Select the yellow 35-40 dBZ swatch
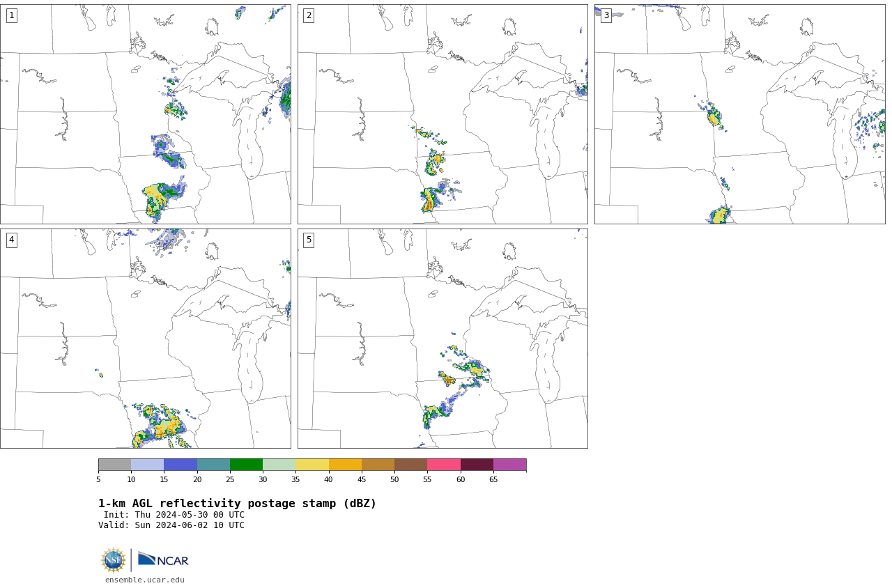The image size is (892, 588). coord(312,465)
